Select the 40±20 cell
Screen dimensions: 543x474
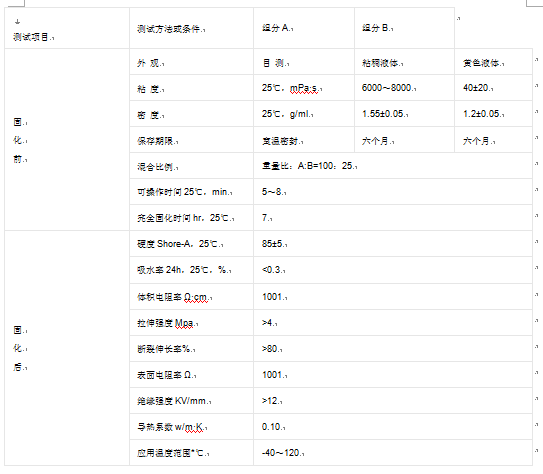(x=493, y=88)
